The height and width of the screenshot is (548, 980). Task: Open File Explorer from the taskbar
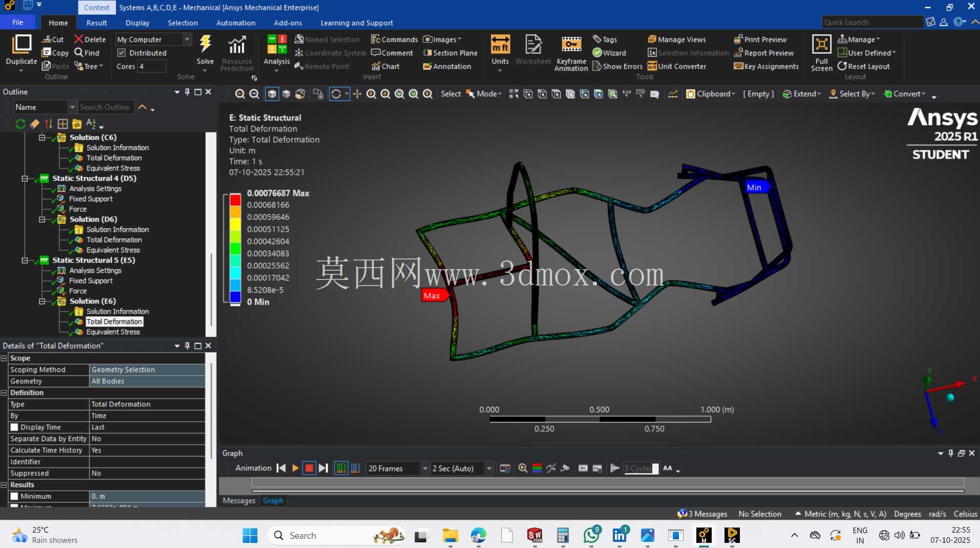coord(450,535)
